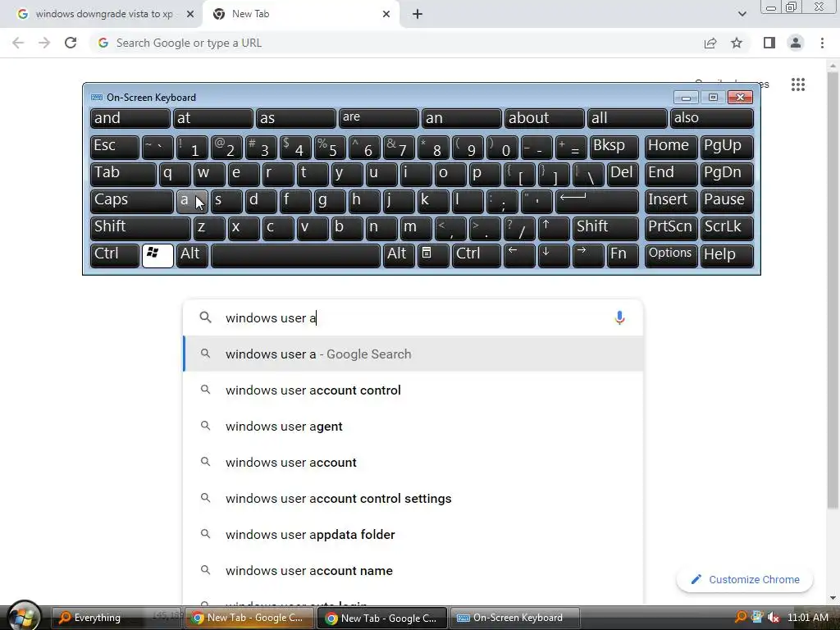The height and width of the screenshot is (630, 840).
Task: Choose suggestion windows user agent
Action: click(x=413, y=426)
